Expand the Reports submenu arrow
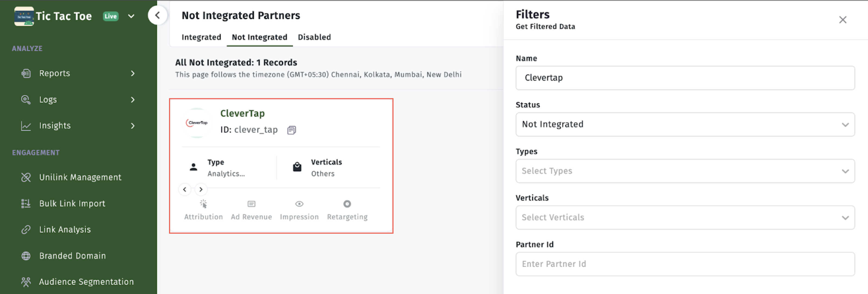 click(x=133, y=73)
